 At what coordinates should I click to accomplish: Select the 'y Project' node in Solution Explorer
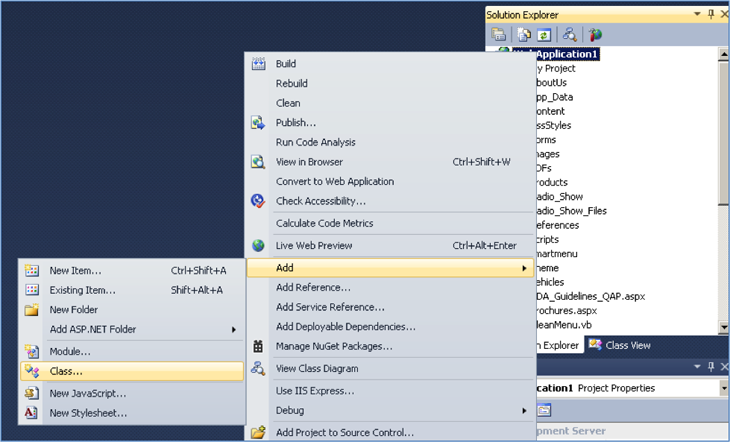point(556,68)
